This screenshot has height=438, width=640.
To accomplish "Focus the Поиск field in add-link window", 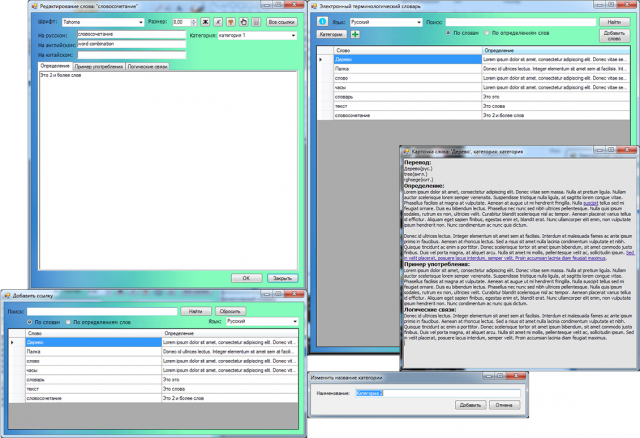I will [102, 311].
